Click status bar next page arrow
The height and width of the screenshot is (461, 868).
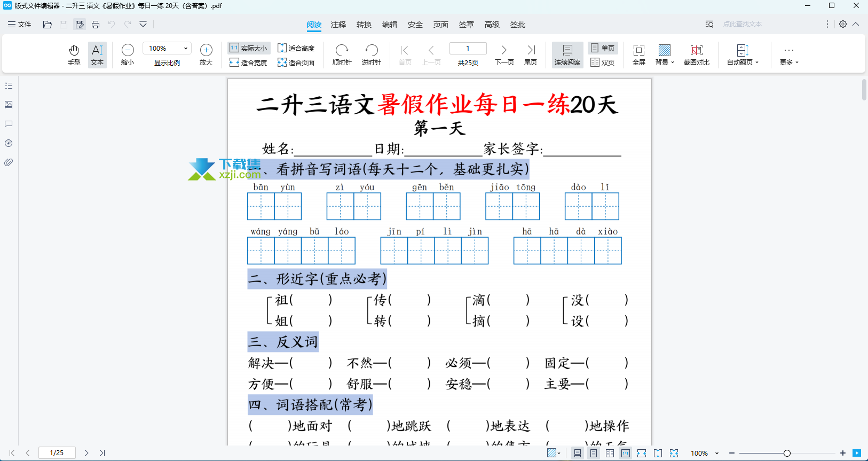[x=86, y=453]
